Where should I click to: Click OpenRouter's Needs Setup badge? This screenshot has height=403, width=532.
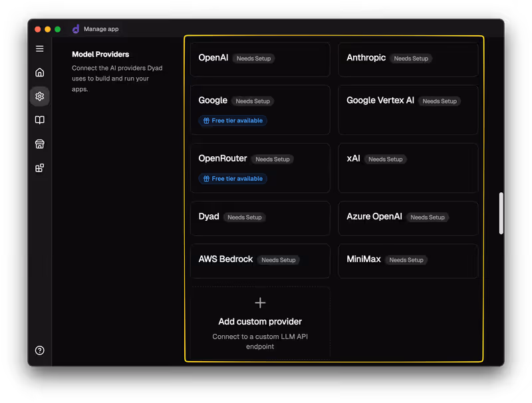point(273,160)
